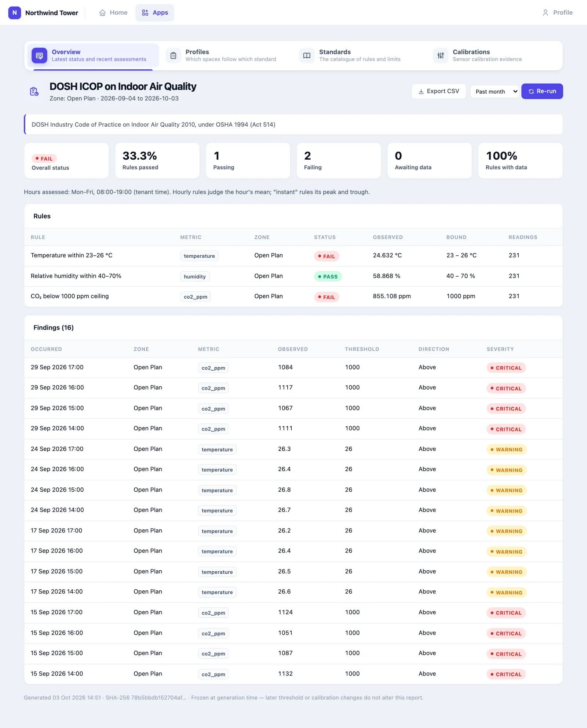Click the Calibrations sliders icon

(x=441, y=56)
